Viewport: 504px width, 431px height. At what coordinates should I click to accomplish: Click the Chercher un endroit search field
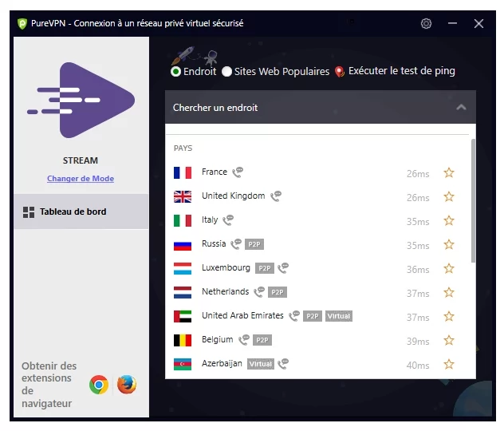pyautogui.click(x=320, y=108)
